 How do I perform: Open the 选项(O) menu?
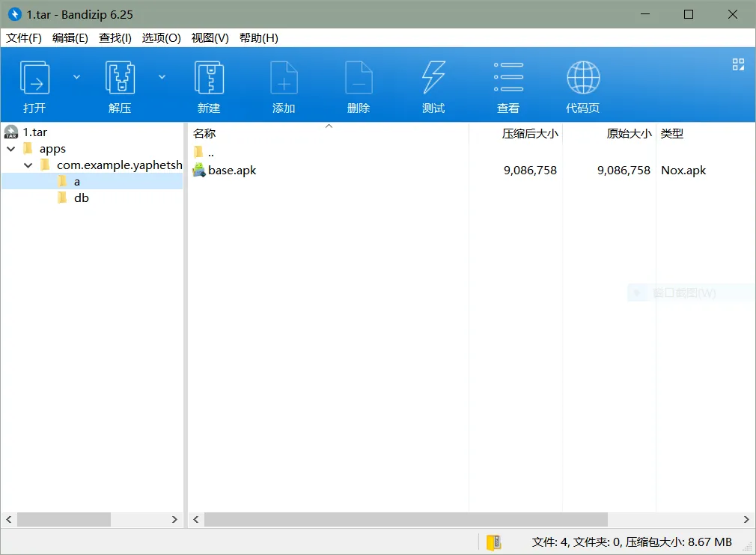click(162, 38)
